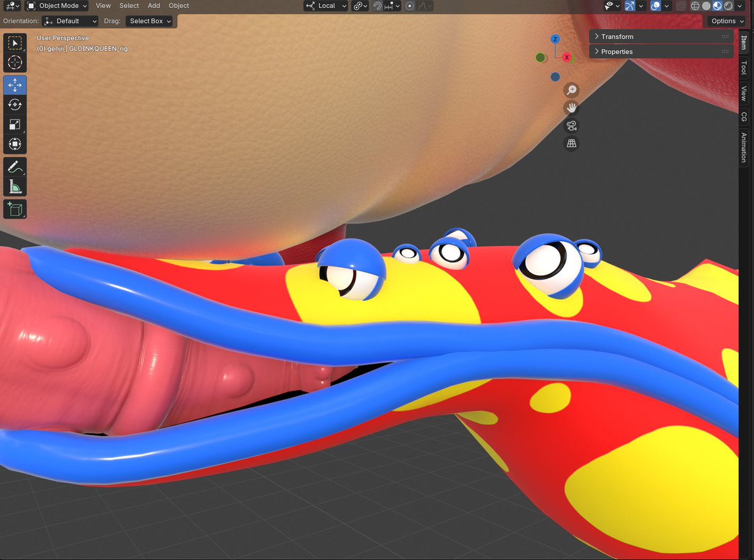
Task: Select the Add Cube tool
Action: [15, 209]
